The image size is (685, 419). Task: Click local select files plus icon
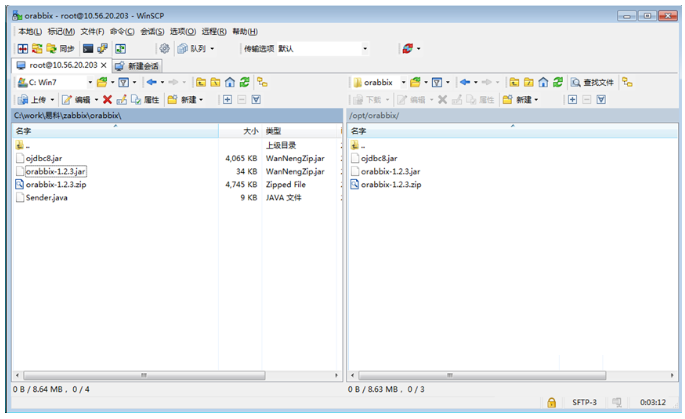click(x=228, y=100)
